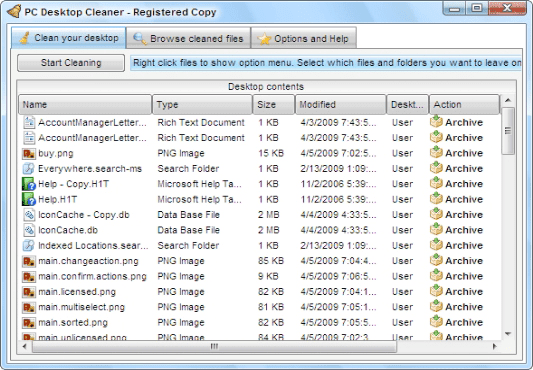Click the 4/5/2009 7:02:5... modified date
Screen dimensions: 533x370
pyautogui.click(x=338, y=153)
